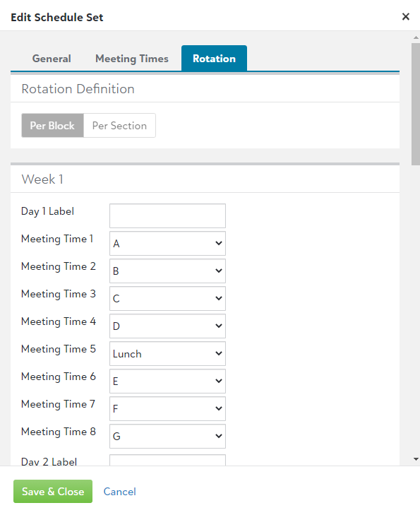Focus the Day 1 Label input field

[167, 215]
